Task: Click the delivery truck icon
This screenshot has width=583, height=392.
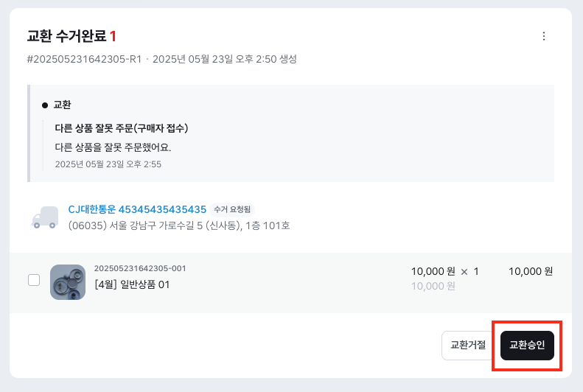Action: (x=44, y=217)
